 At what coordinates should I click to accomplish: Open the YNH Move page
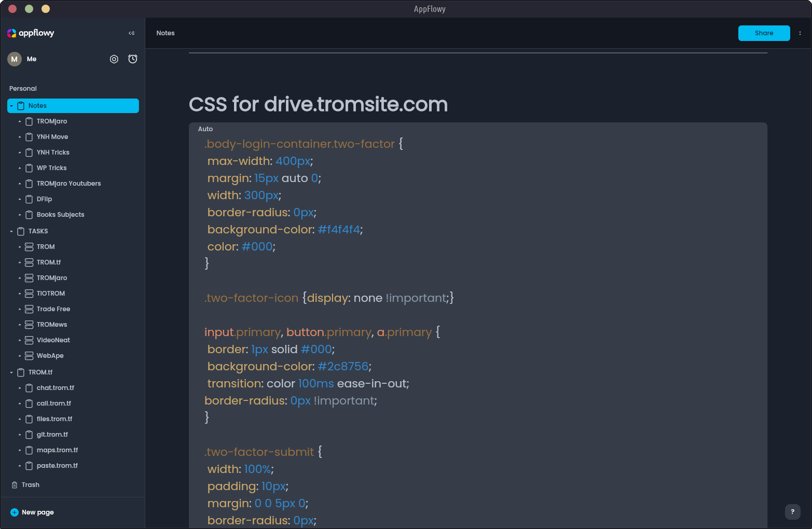[52, 137]
